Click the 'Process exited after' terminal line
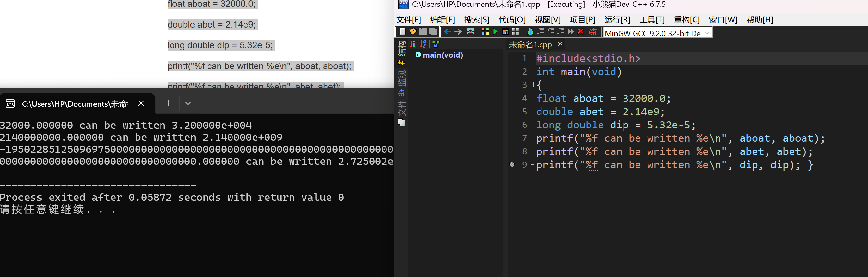 click(172, 198)
